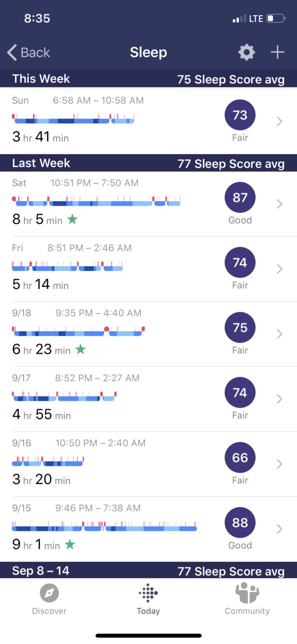Open the 9/18 sleep stages bar
Image resolution: width=297 pixels, height=644 pixels.
point(78,331)
